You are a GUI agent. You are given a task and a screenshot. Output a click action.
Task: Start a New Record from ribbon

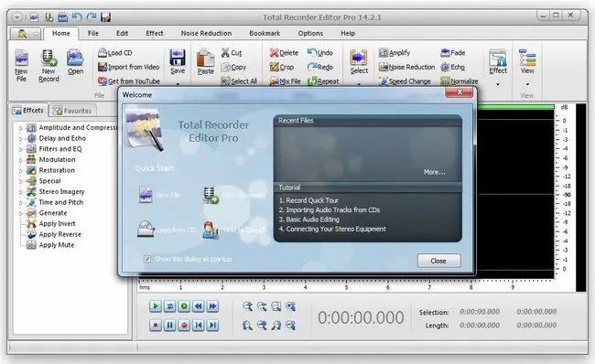coord(49,66)
